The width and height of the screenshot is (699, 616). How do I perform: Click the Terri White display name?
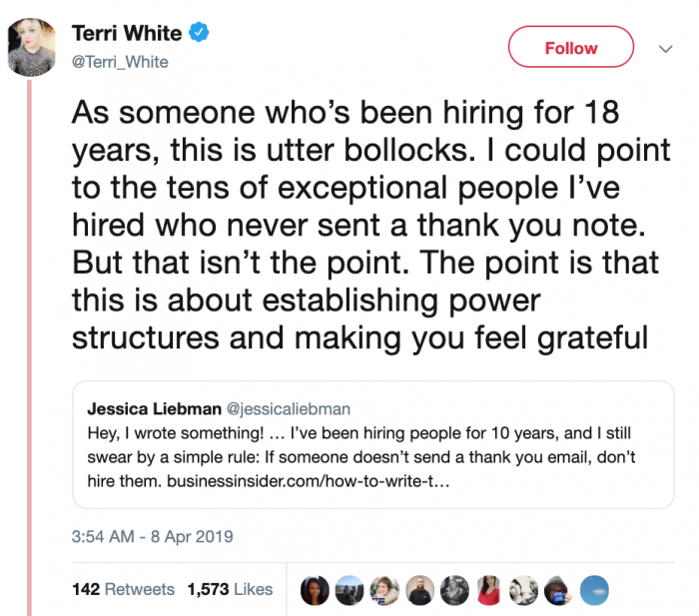click(x=127, y=33)
